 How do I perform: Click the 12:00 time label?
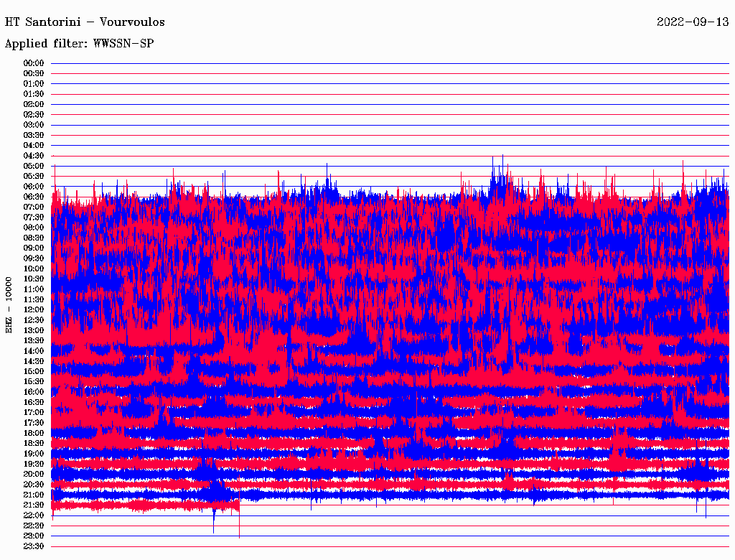(34, 309)
